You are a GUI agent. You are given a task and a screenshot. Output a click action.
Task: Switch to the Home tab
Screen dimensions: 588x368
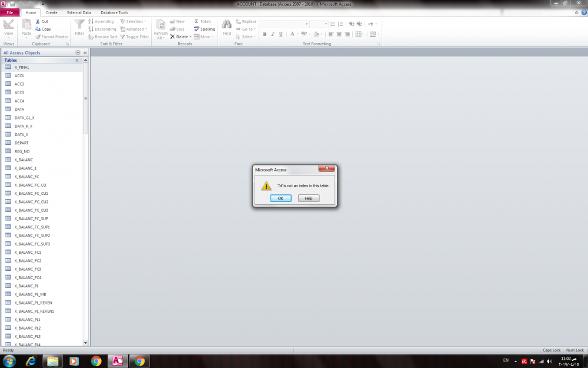point(31,12)
